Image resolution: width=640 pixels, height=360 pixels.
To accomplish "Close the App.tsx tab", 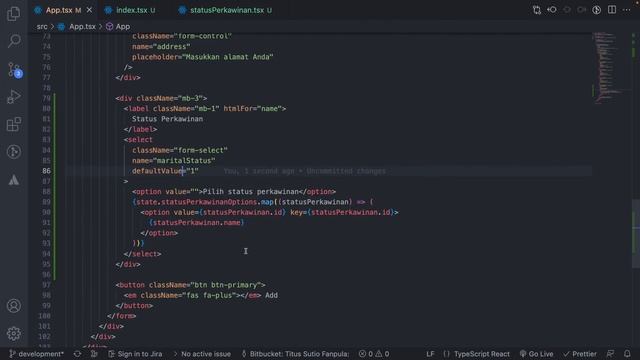I will pyautogui.click(x=89, y=10).
